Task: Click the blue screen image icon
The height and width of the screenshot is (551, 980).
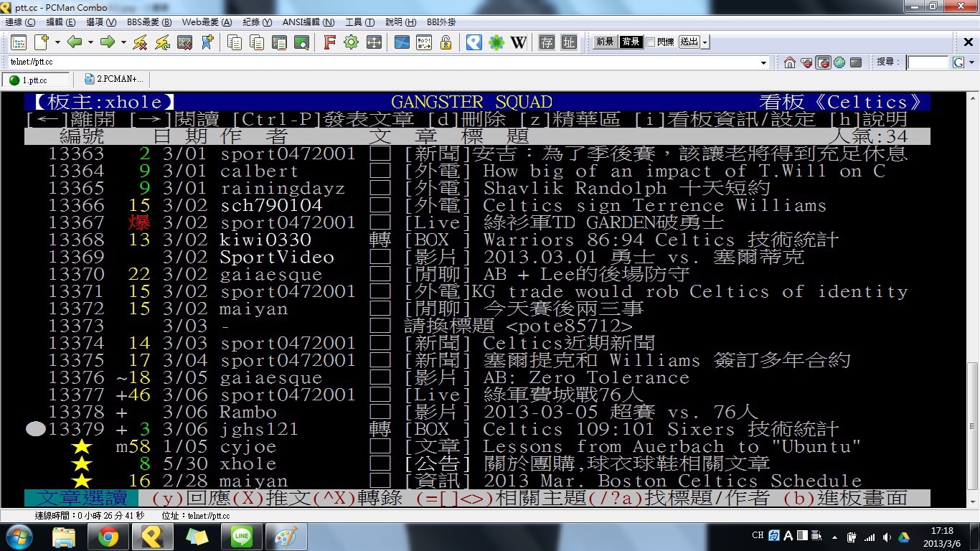Action: point(402,42)
